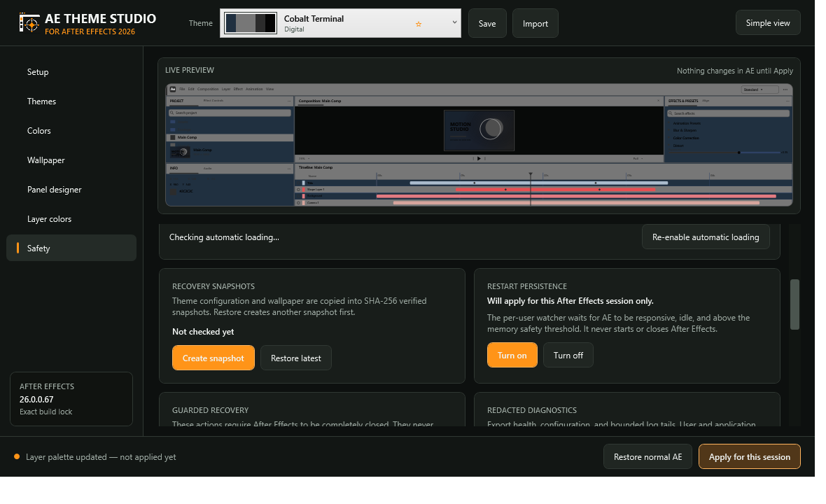Click Re-enable automatic loading

tap(706, 237)
